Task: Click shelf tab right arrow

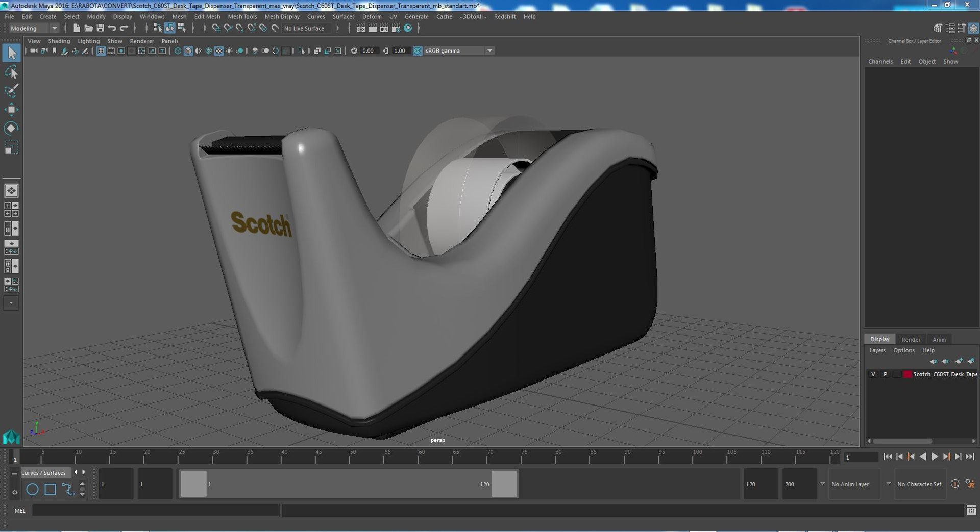Action: pos(84,472)
